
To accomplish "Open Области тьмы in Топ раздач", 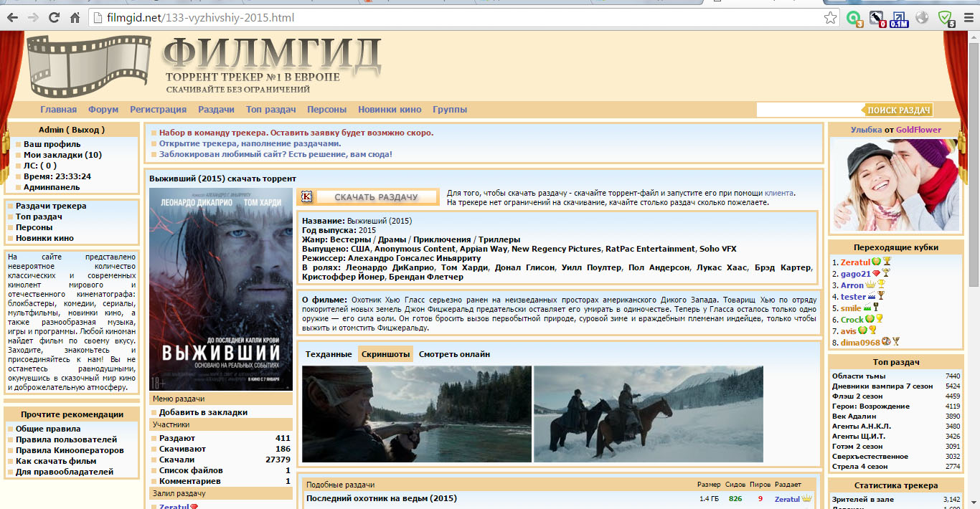I will (859, 376).
